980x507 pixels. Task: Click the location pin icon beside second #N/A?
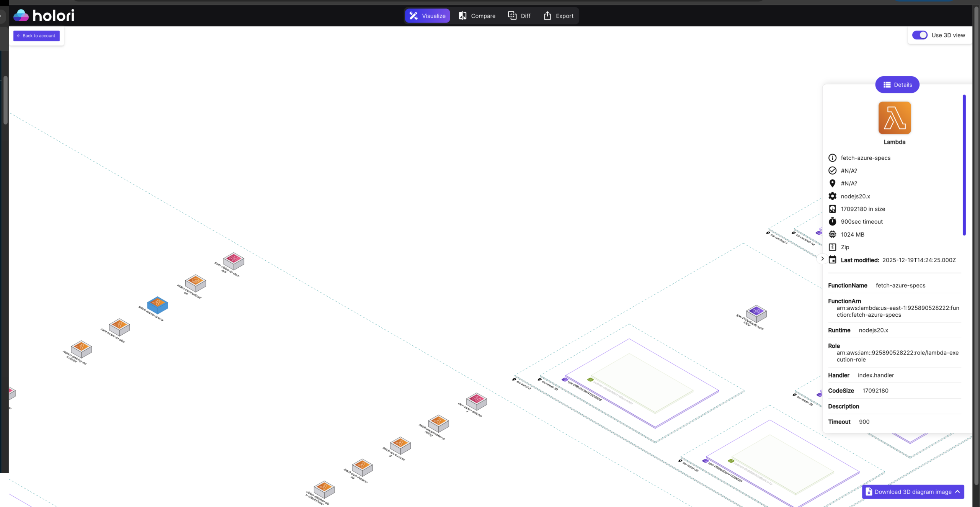(832, 183)
